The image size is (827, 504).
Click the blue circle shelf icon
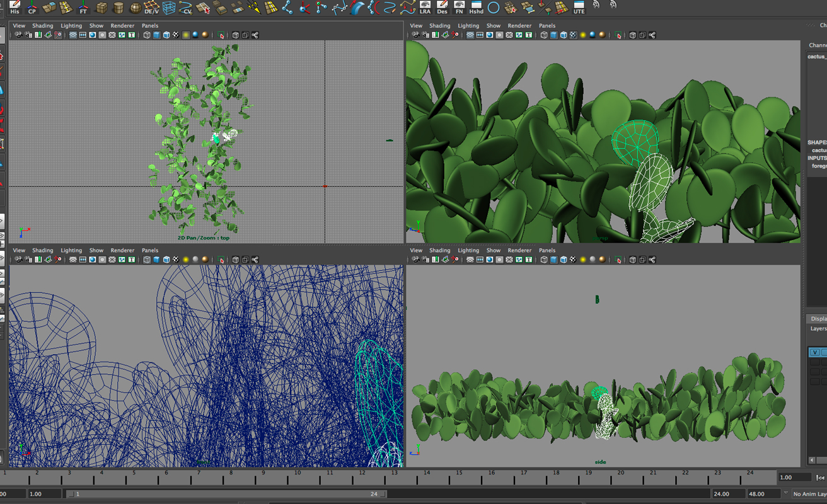[494, 8]
